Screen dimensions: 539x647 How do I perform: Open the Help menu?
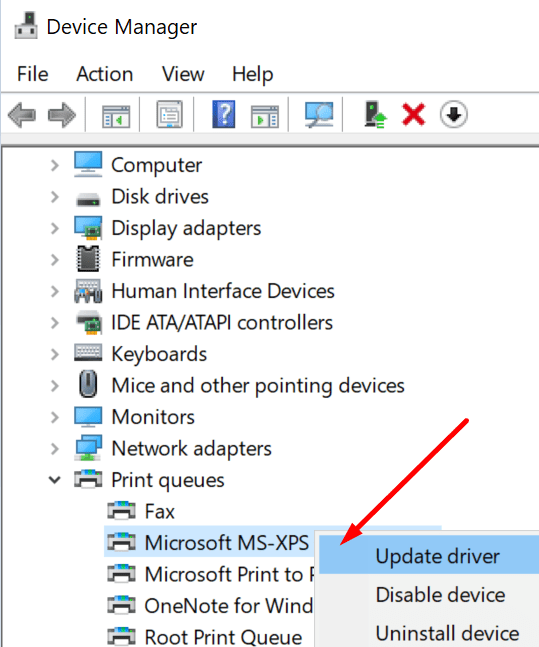tap(253, 75)
